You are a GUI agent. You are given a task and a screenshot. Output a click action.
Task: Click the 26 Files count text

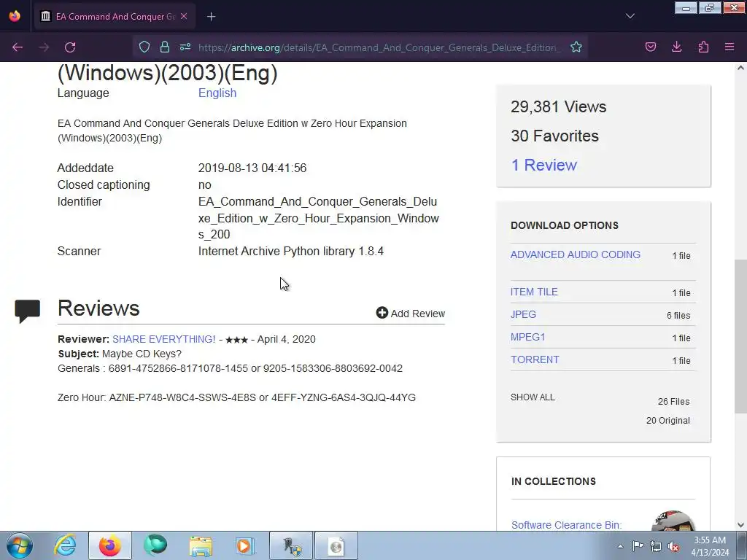pos(673,402)
